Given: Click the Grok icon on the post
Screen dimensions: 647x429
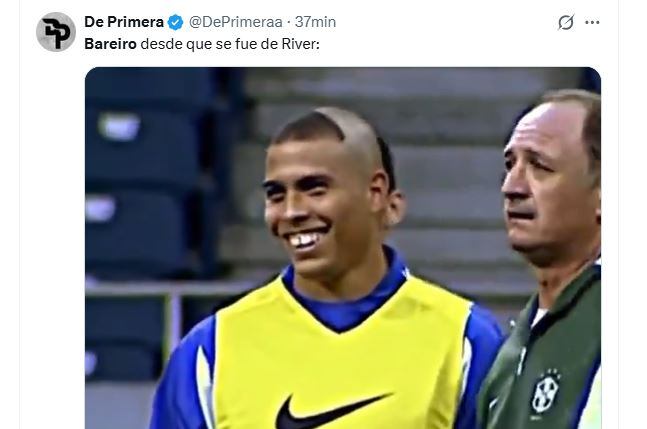Looking at the screenshot, I should (567, 22).
